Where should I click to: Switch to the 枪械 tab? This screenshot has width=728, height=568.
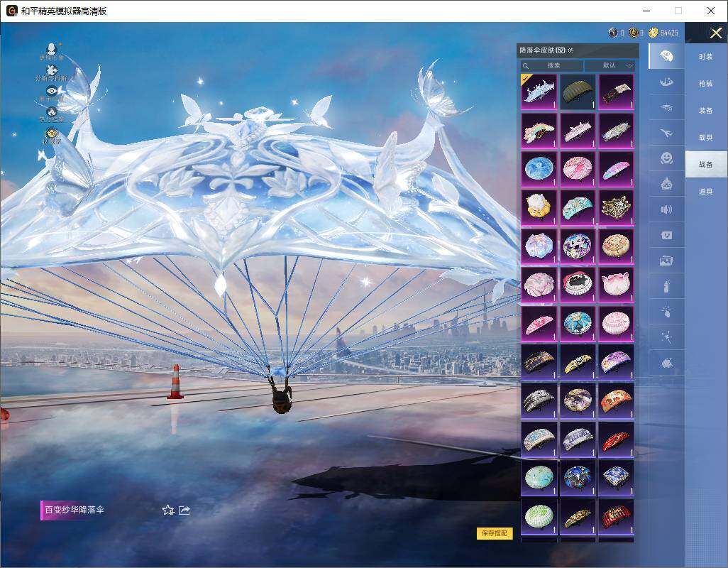coord(706,84)
